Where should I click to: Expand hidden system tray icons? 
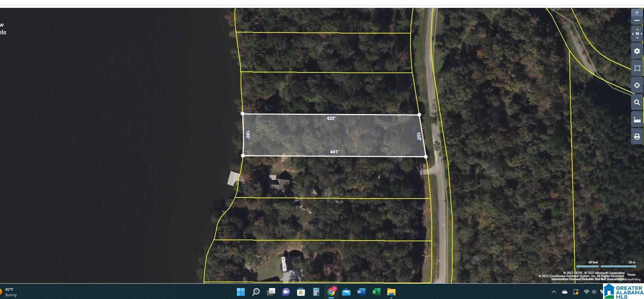point(553,292)
